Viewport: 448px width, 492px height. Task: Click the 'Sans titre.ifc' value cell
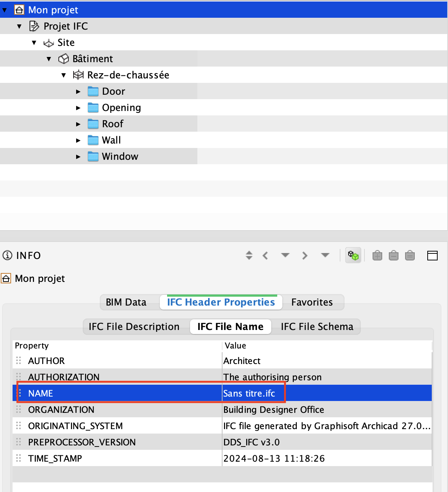(x=327, y=393)
